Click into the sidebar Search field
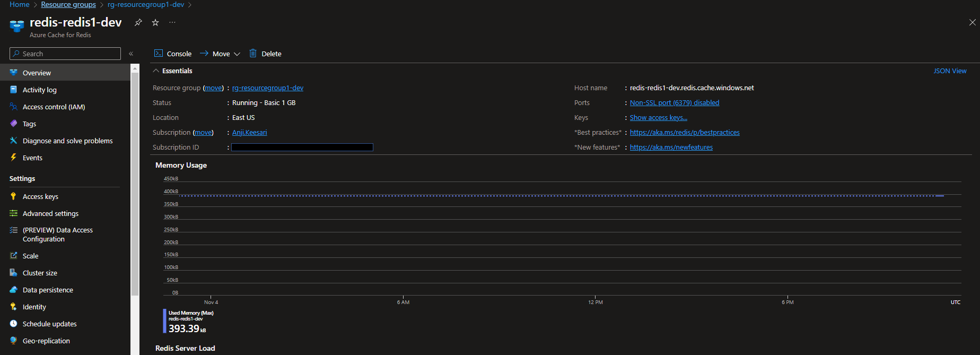 65,54
